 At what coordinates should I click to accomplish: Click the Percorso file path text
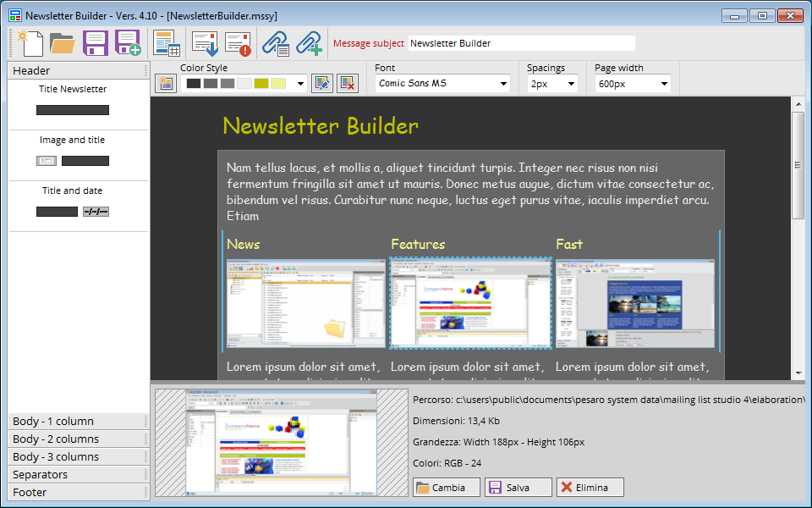pos(609,400)
